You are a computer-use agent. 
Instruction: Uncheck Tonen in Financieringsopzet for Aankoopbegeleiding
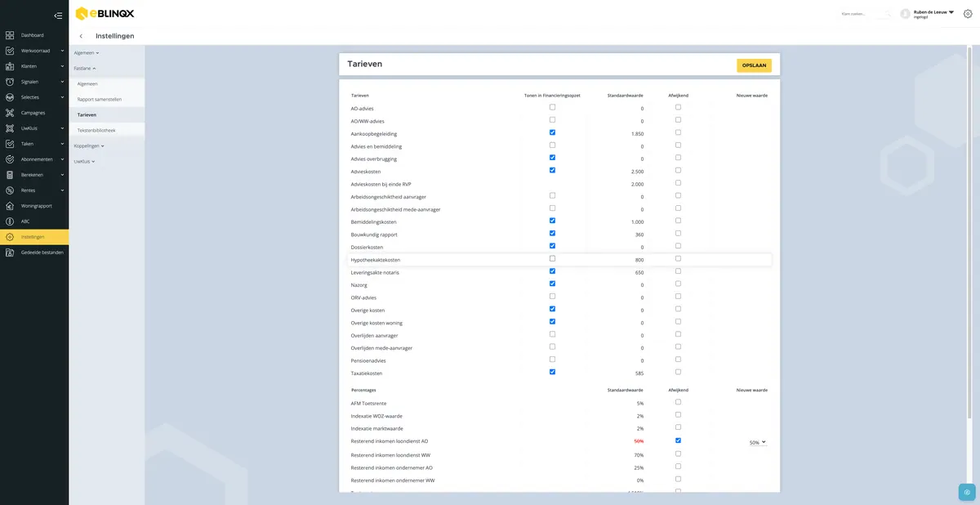(x=553, y=132)
